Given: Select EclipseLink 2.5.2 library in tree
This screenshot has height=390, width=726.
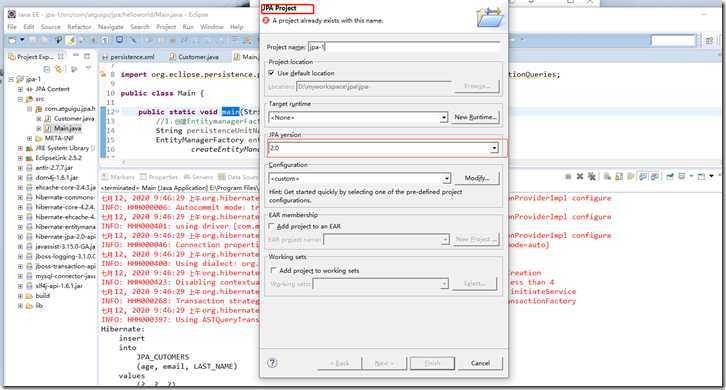Looking at the screenshot, I should [58, 158].
